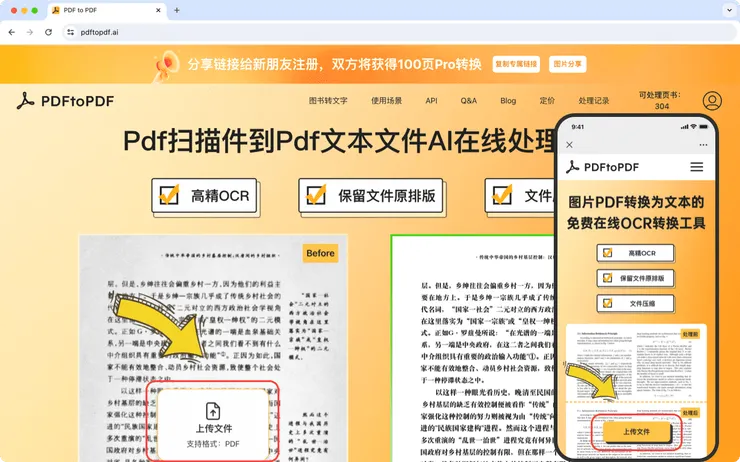
Task: Click the 处理前 label in phone mockup
Action: pyautogui.click(x=690, y=334)
